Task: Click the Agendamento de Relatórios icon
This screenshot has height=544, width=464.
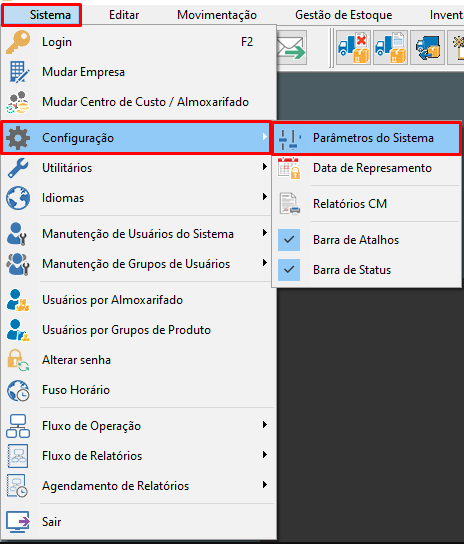Action: (x=17, y=486)
